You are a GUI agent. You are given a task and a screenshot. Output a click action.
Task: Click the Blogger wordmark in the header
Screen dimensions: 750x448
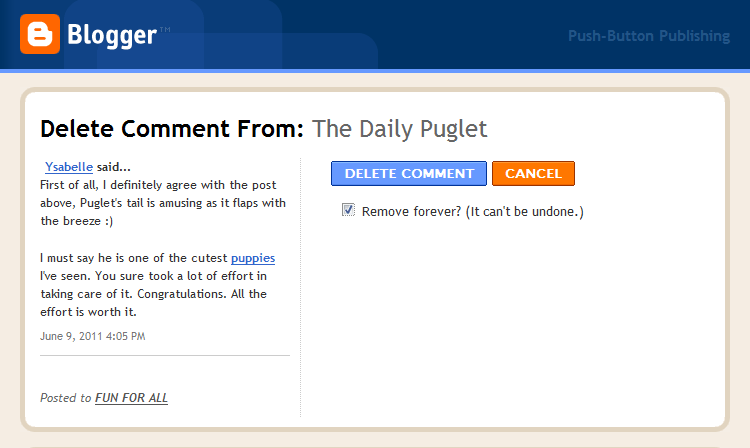pyautogui.click(x=112, y=35)
